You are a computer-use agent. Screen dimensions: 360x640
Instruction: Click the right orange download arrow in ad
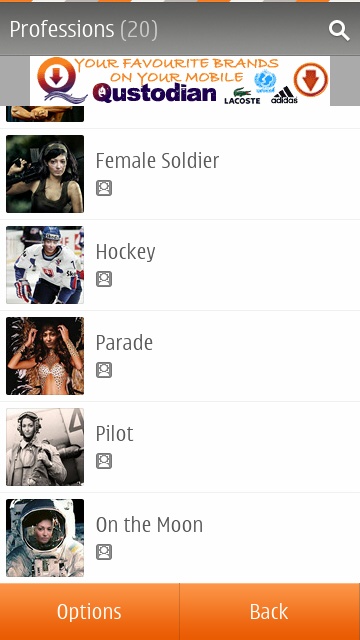point(311,79)
